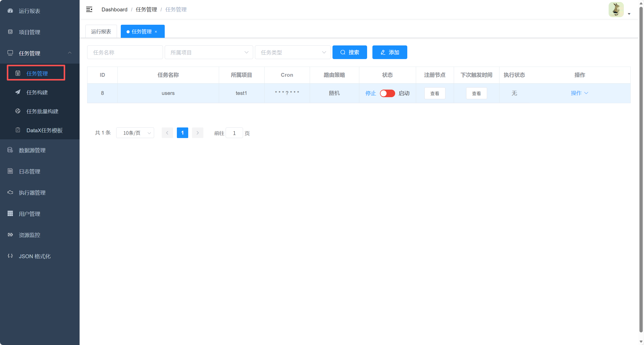Click 停止 status text for task users
The image size is (644, 345).
[x=370, y=93]
